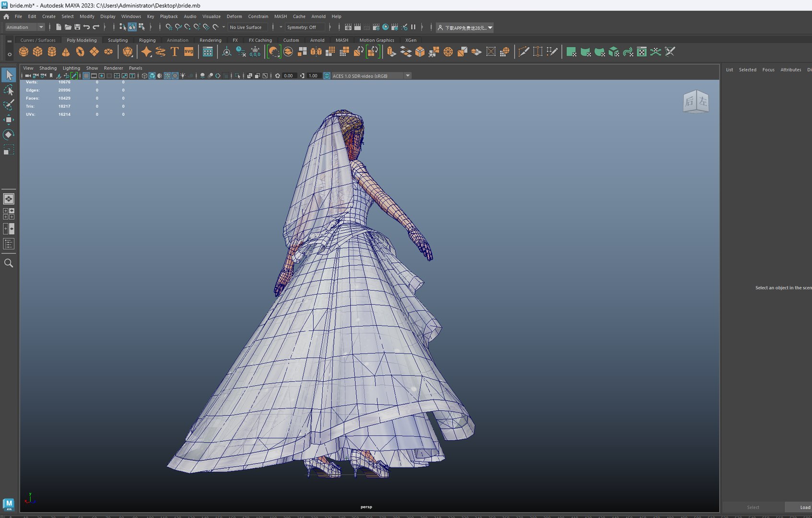Click the gamma value field 1.00

click(313, 76)
